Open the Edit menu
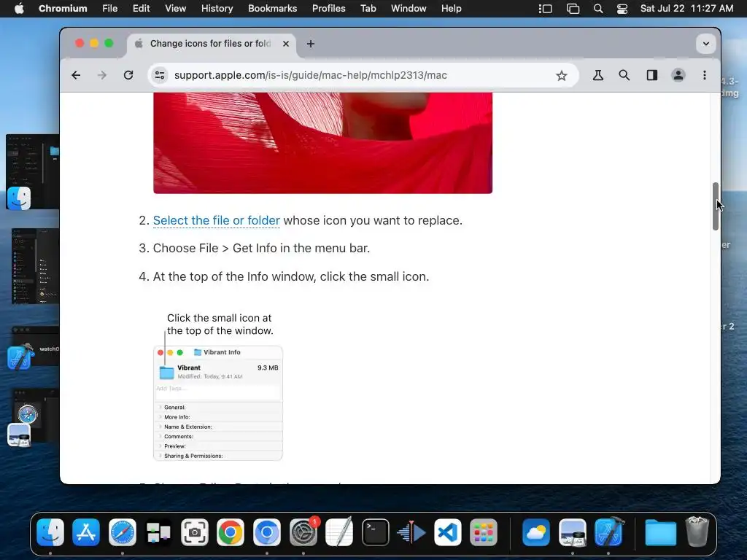 (141, 9)
